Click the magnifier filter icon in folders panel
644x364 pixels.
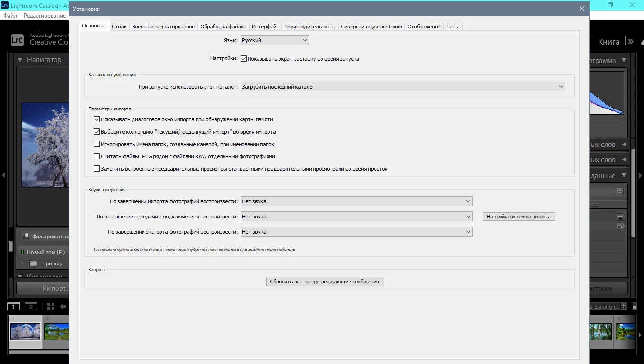(27, 236)
